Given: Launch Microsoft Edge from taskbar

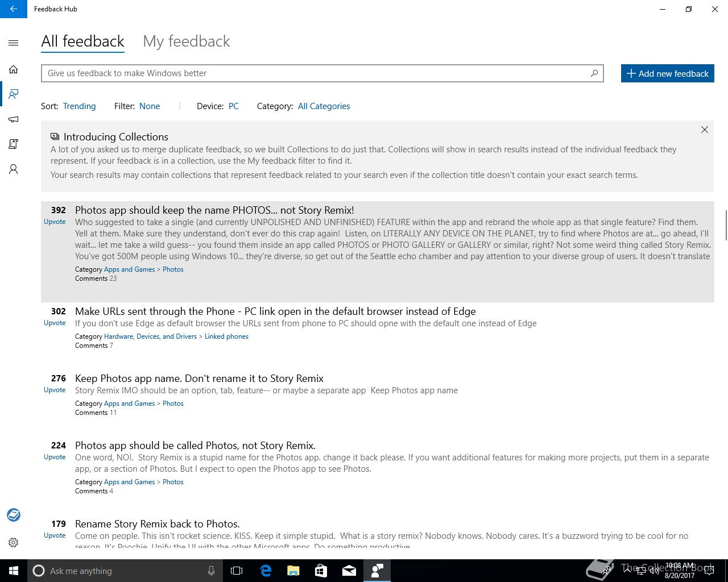Looking at the screenshot, I should pos(265,571).
